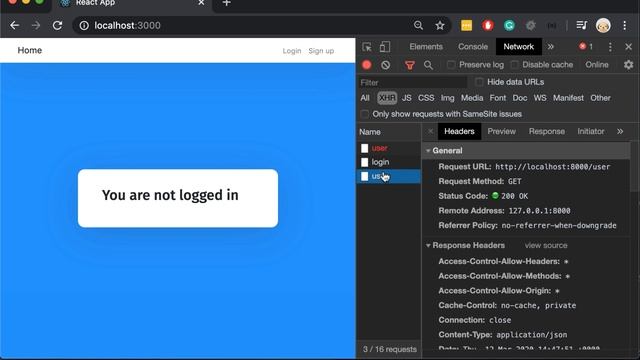Image resolution: width=640 pixels, height=360 pixels.
Task: Filter requests by WS type
Action: tap(540, 98)
